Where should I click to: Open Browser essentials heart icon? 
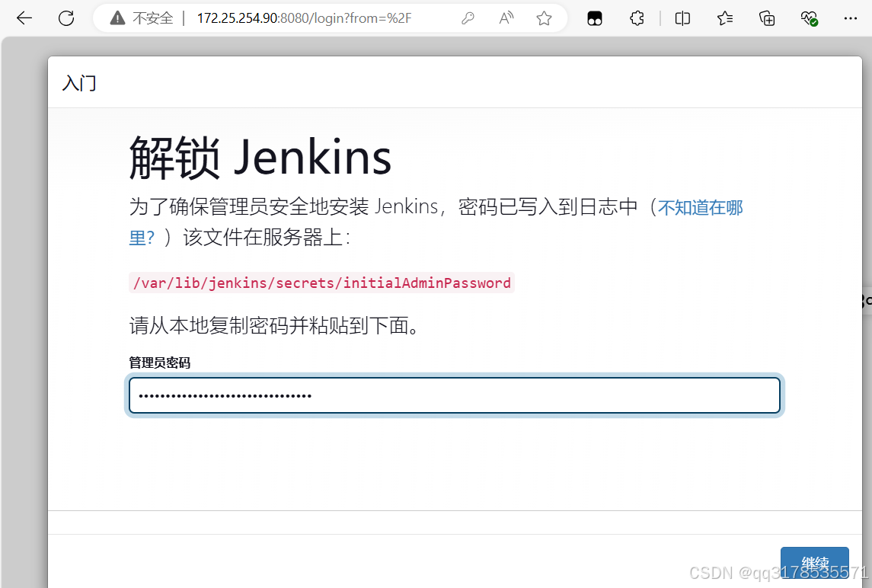point(809,18)
